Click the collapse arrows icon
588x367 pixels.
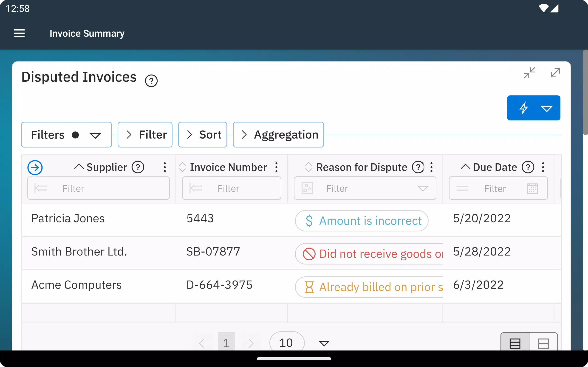coord(529,73)
